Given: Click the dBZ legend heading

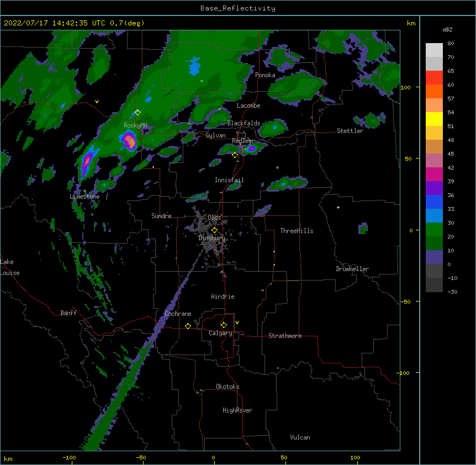Looking at the screenshot, I should (x=447, y=29).
